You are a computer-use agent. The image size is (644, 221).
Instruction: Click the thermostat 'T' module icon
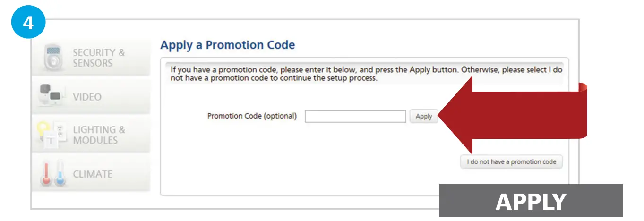coord(50,140)
